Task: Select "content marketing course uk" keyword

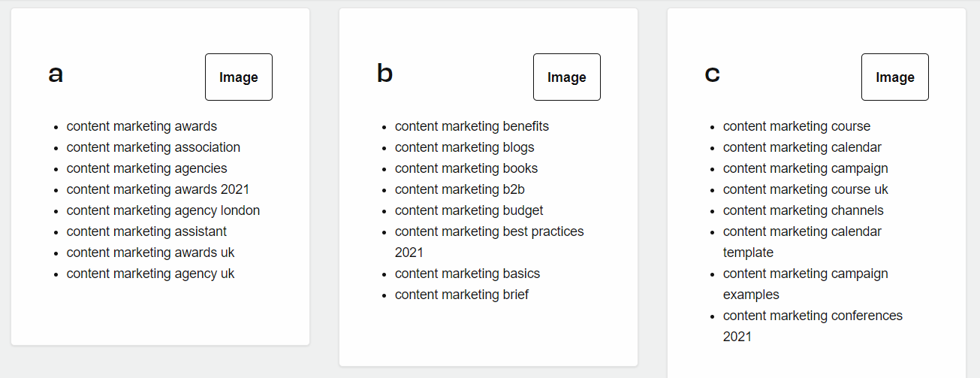Action: point(805,189)
